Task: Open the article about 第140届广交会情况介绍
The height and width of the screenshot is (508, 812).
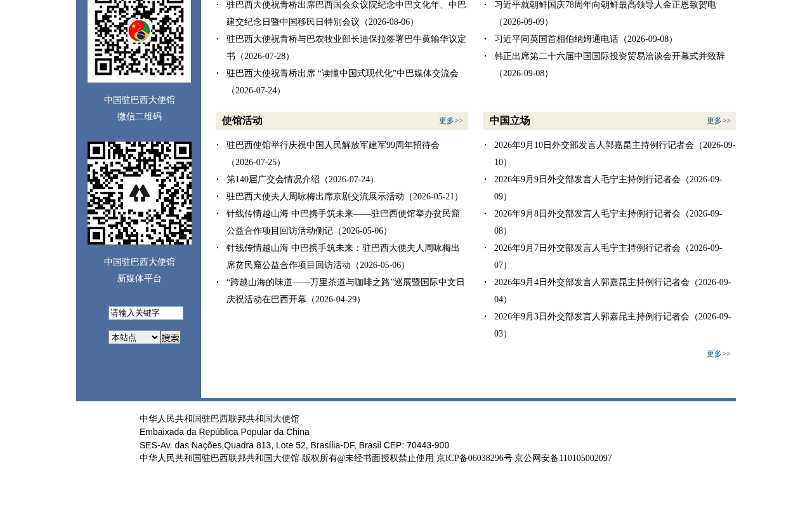Action: click(302, 179)
